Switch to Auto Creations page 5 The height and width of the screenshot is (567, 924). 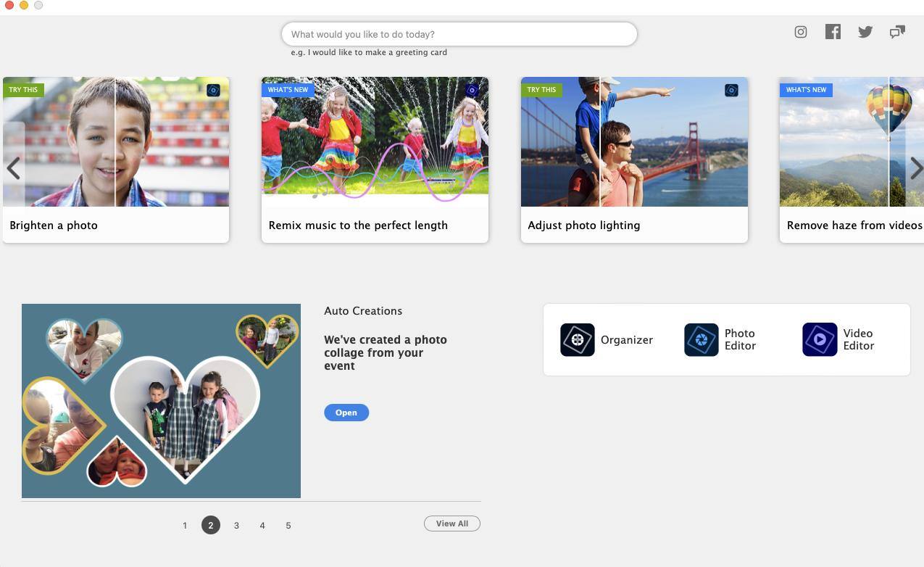tap(288, 526)
